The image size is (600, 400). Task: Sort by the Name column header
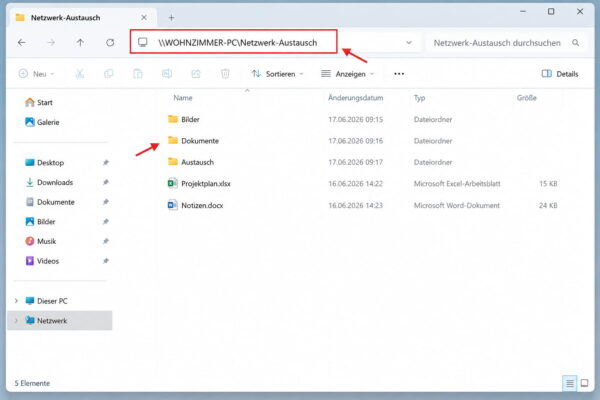[x=183, y=98]
